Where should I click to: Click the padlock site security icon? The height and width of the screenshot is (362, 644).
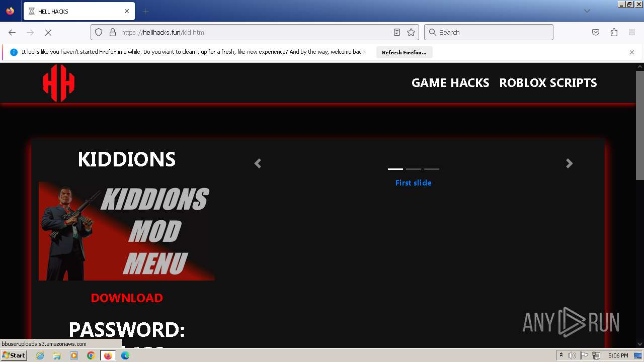click(112, 32)
